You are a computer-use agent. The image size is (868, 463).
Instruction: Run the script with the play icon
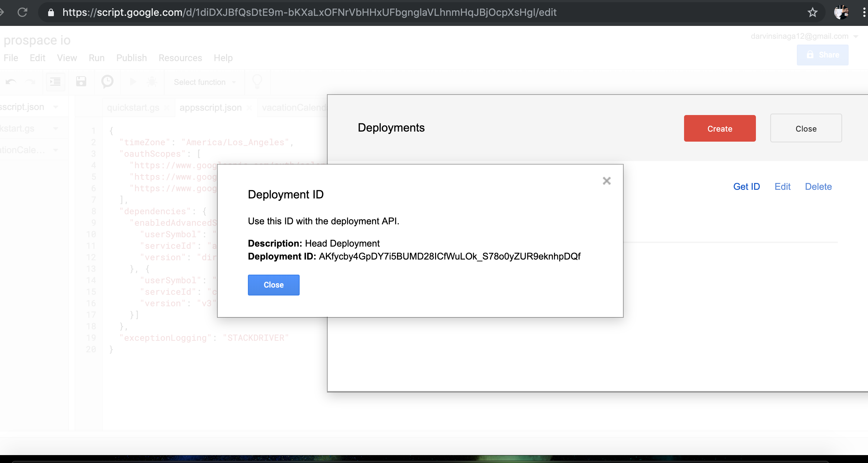coord(133,82)
